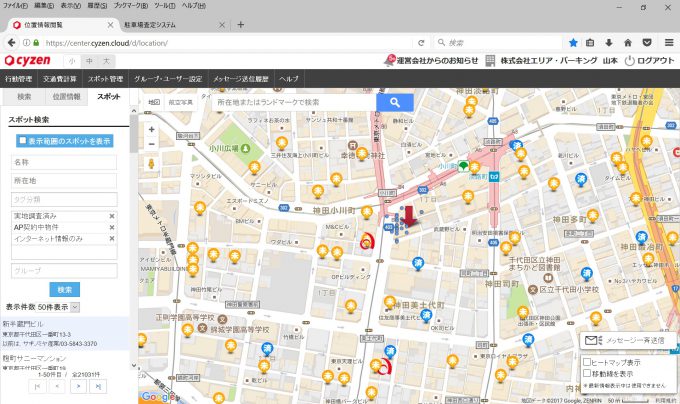This screenshot has width=680, height=404.
Task: Remove the AP契約中物件 tag
Action: click(112, 227)
